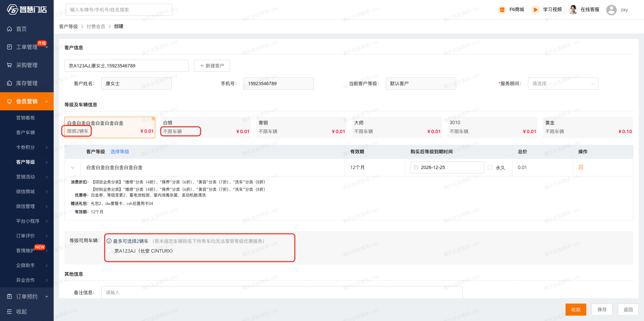Viewport: 644px width, 321px height.
Task: Click the 新建客户 button
Action: (212, 66)
